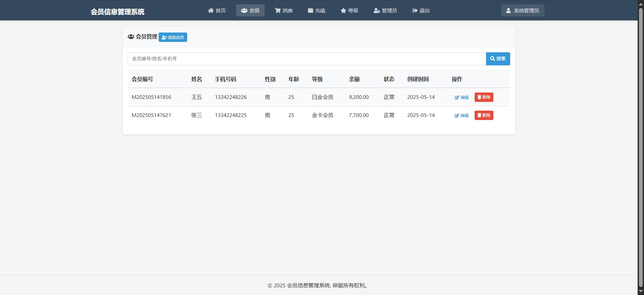Click the name 张三
The image size is (644, 295).
point(197,115)
